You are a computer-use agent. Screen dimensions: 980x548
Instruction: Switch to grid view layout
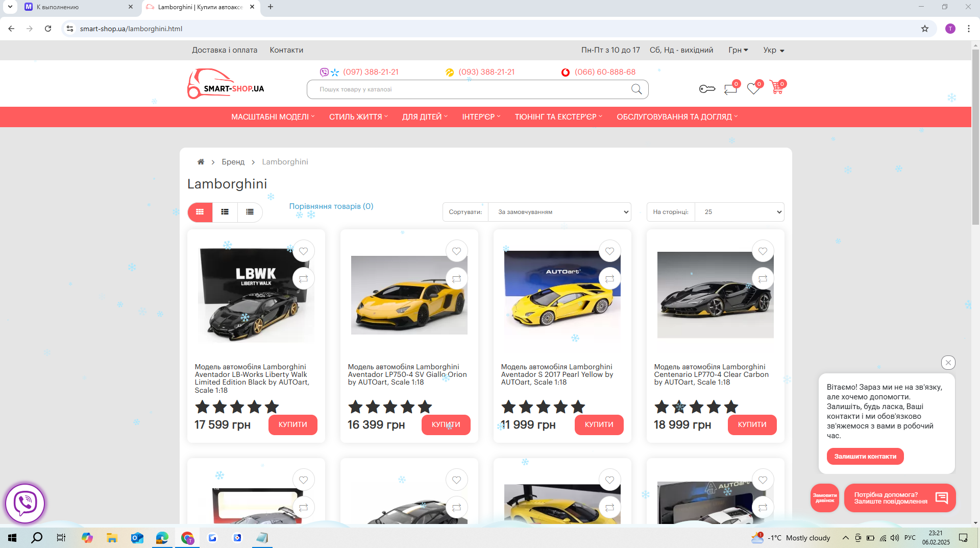pos(200,212)
